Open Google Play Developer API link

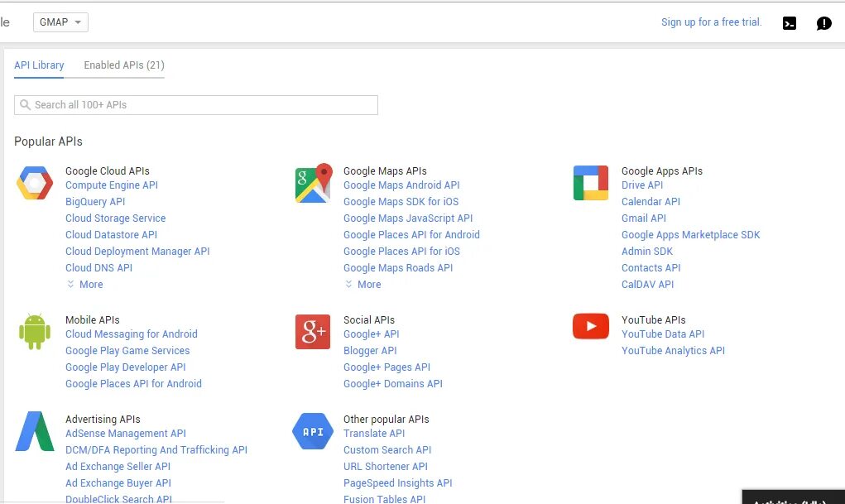126,367
